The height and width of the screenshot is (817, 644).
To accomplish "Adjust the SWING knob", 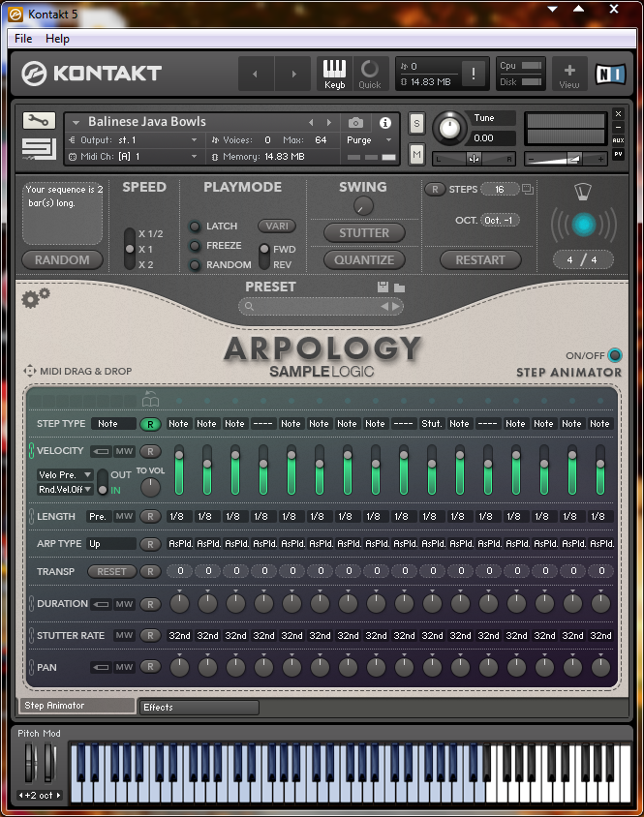I will [x=363, y=206].
